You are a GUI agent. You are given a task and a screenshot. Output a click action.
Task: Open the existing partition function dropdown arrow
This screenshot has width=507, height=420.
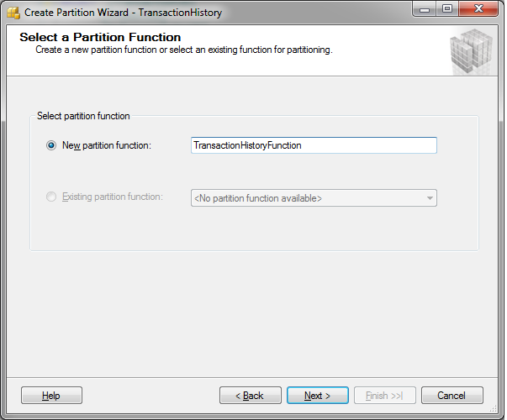click(x=430, y=198)
